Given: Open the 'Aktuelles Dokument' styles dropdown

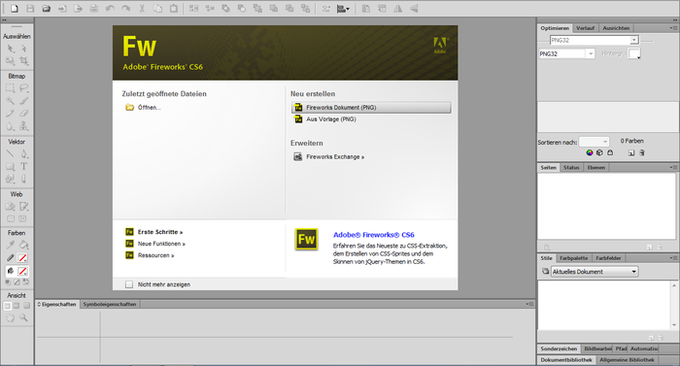Looking at the screenshot, I should (x=594, y=272).
